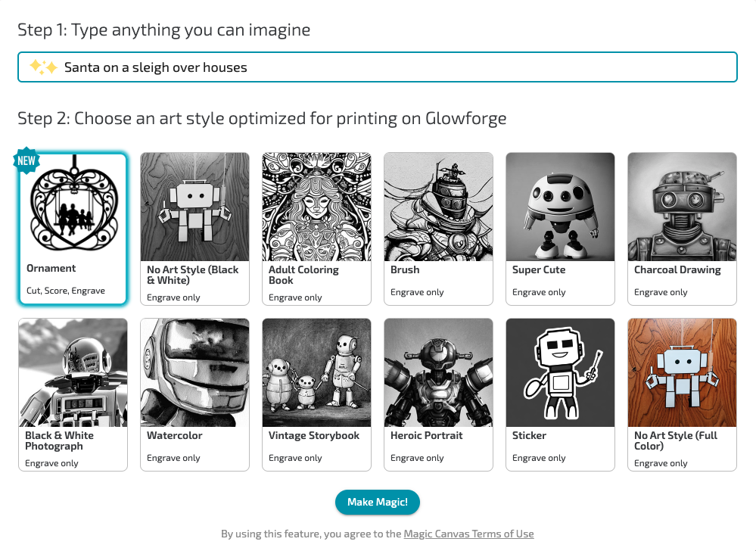Click the NEW badge on Ornament
756x551 pixels.
tap(26, 160)
